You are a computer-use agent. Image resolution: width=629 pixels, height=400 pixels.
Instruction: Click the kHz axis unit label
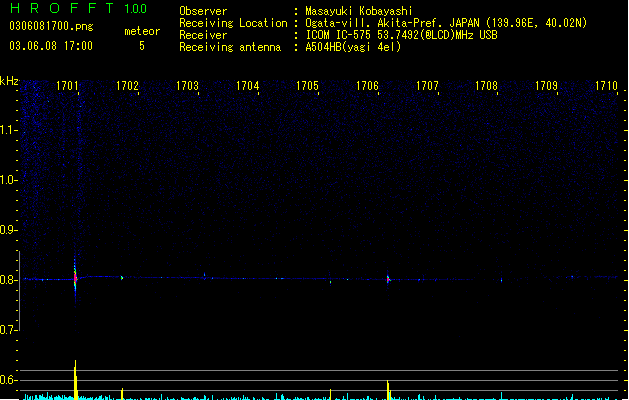[x=9, y=81]
